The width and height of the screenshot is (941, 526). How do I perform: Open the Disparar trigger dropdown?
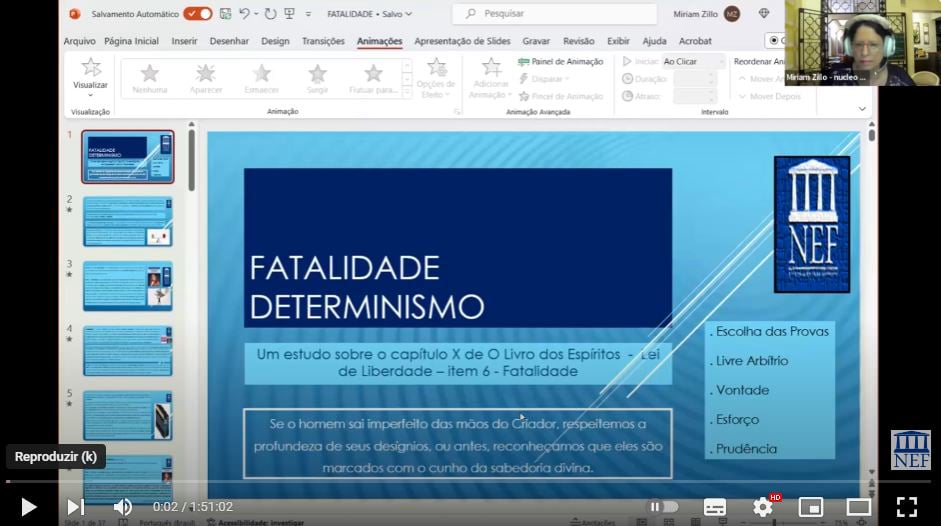click(x=544, y=79)
